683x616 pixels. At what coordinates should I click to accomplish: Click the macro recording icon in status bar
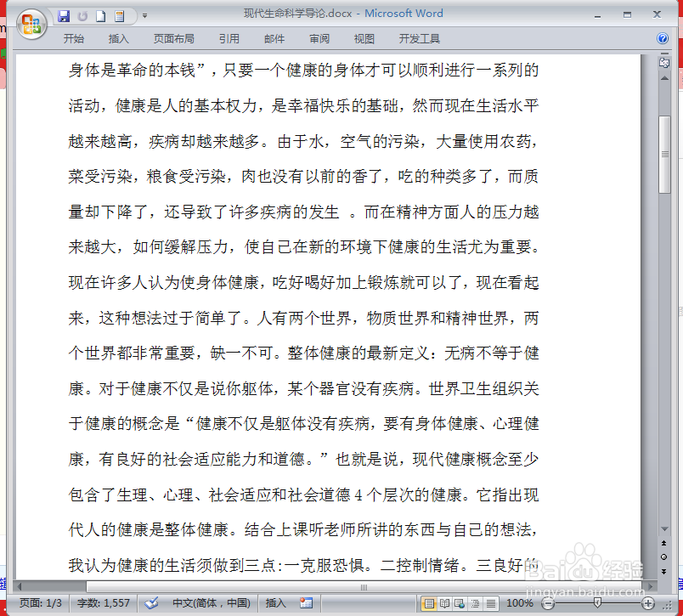pos(306,603)
